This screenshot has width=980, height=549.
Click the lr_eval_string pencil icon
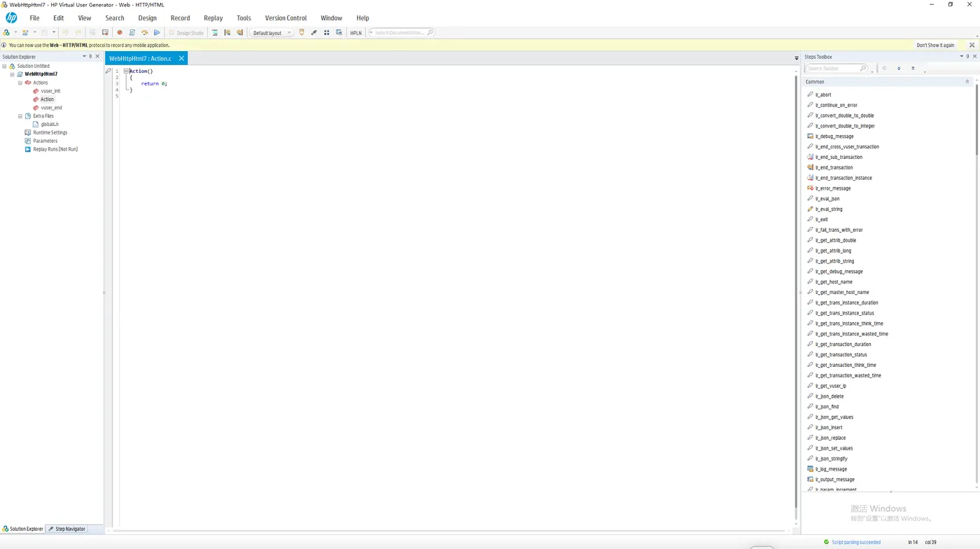(x=811, y=209)
